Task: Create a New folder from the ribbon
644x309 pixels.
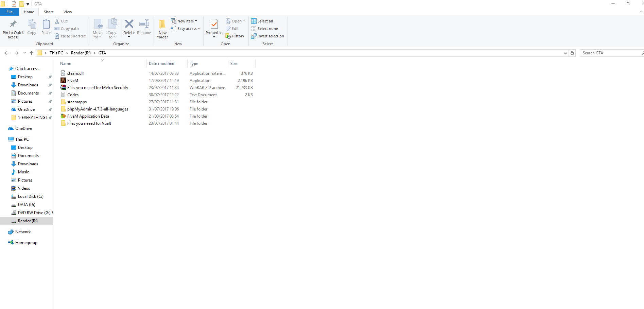Action: (x=162, y=29)
